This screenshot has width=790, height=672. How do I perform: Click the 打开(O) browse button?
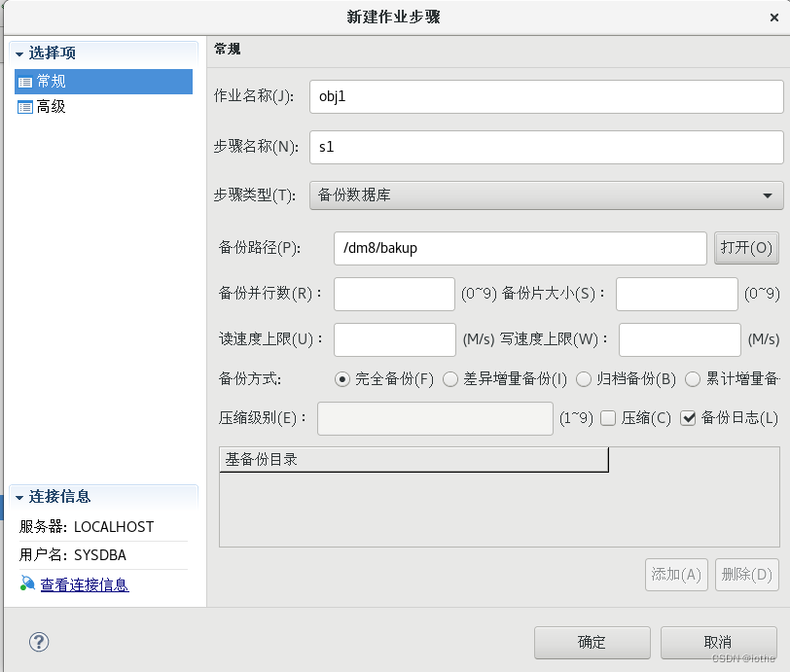point(746,248)
